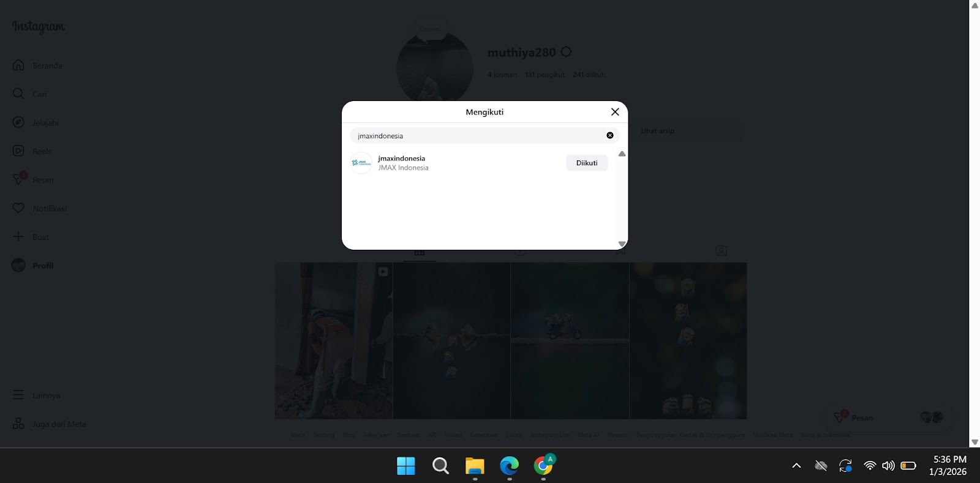This screenshot has height=483, width=980.
Task: Open the Reels sidebar icon
Action: [19, 151]
